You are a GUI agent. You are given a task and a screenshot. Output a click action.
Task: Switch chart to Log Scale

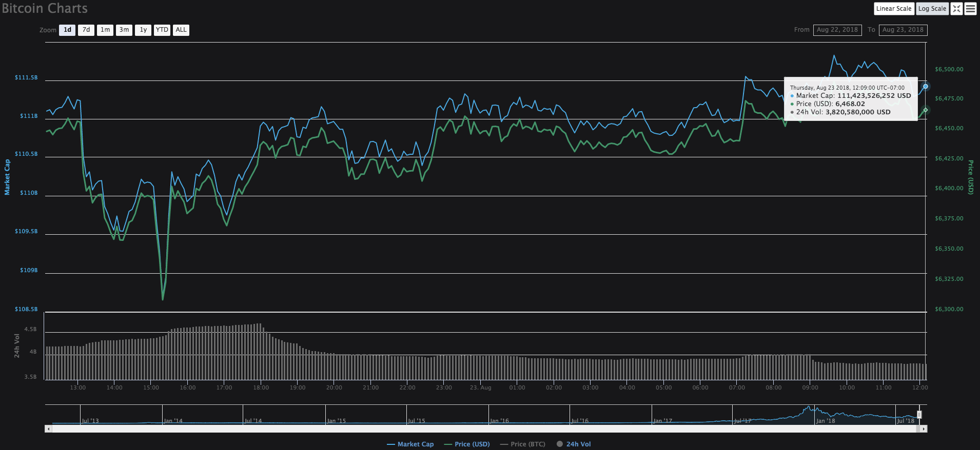coord(932,9)
